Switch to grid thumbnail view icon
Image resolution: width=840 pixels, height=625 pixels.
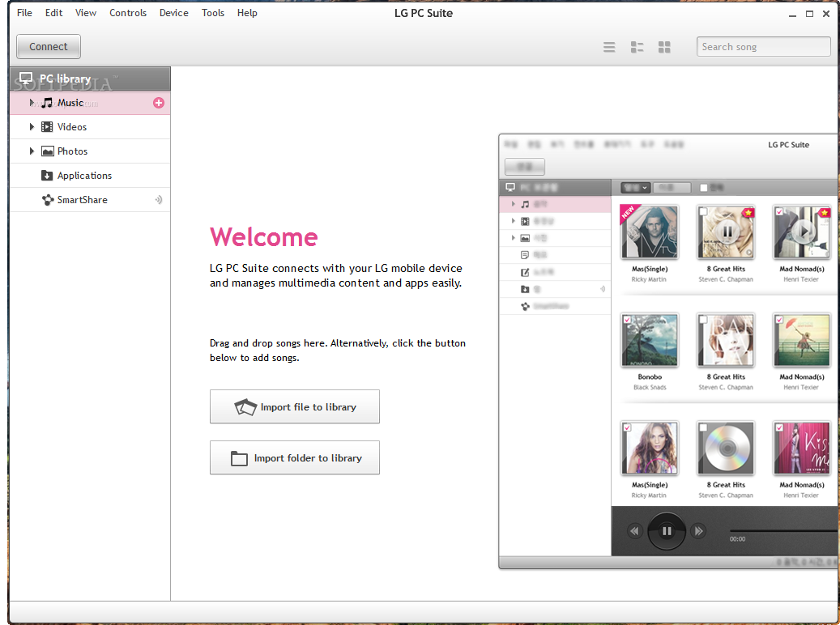coord(664,47)
